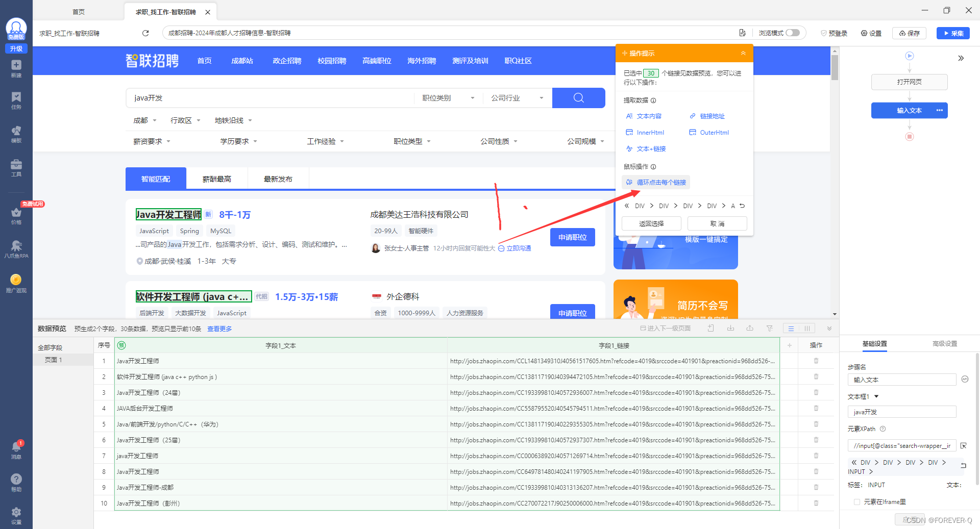
Task: Collapse the data preview panel chevron
Action: click(829, 329)
